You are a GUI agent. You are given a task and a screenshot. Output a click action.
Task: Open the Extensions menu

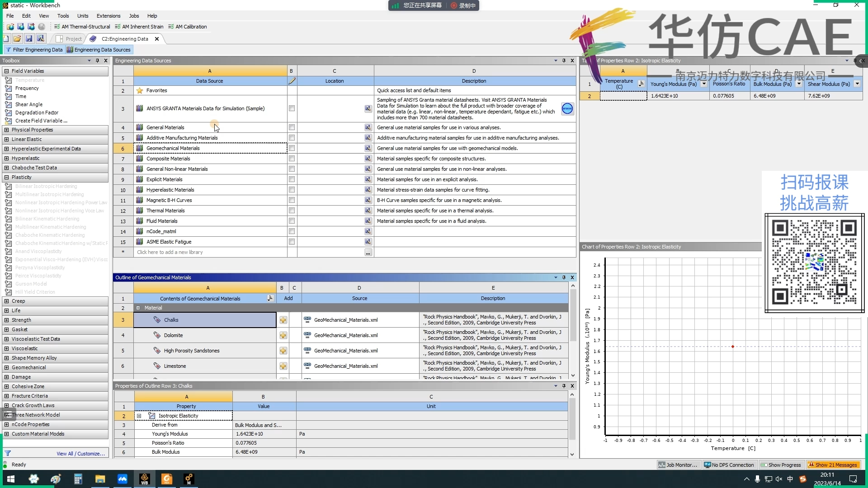(108, 16)
